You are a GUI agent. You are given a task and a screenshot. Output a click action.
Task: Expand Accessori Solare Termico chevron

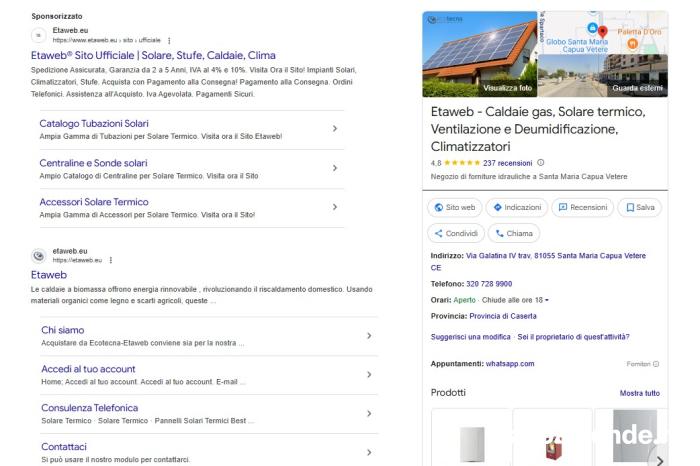point(335,207)
